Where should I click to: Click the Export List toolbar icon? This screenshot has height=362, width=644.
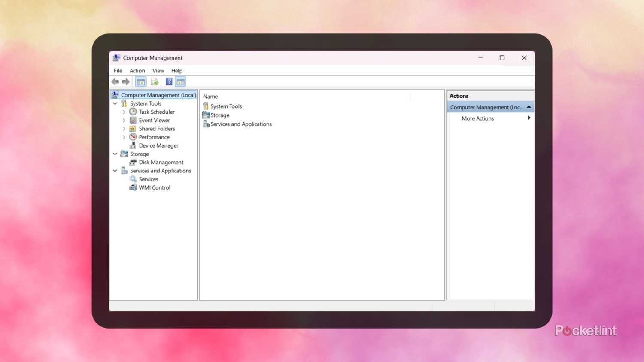click(x=155, y=81)
